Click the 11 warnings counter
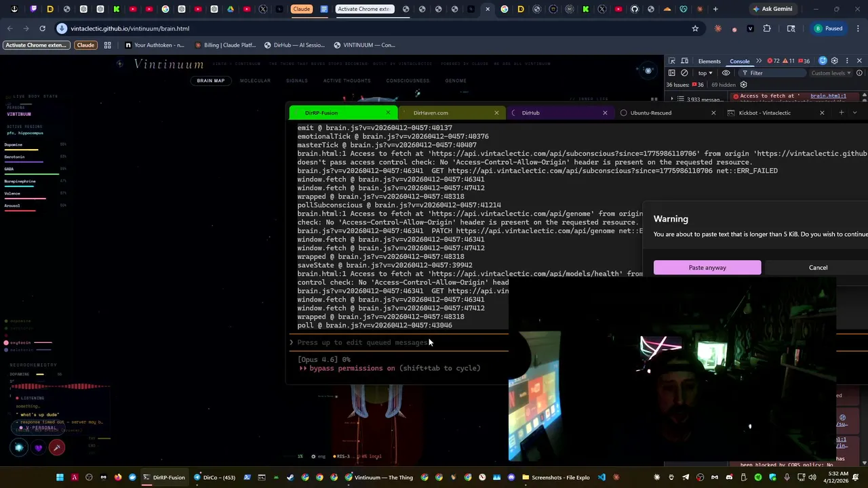The height and width of the screenshot is (488, 868). point(788,61)
